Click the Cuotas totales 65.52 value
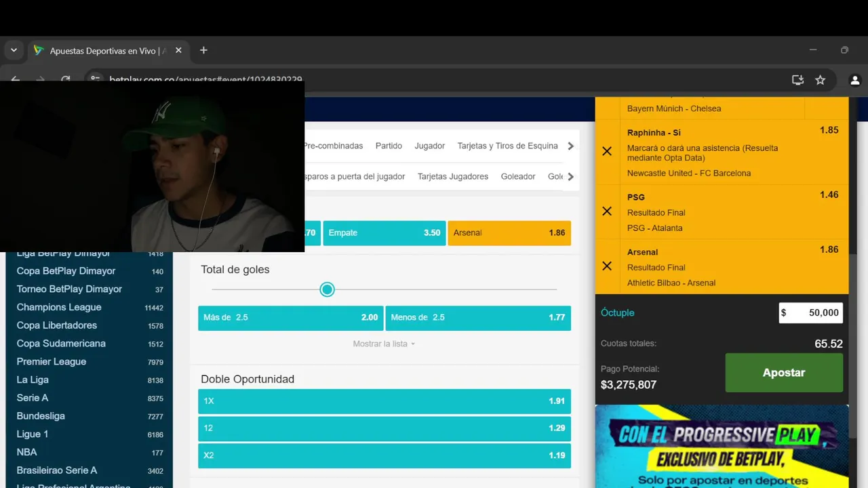Image resolution: width=868 pixels, height=488 pixels. pyautogui.click(x=829, y=344)
